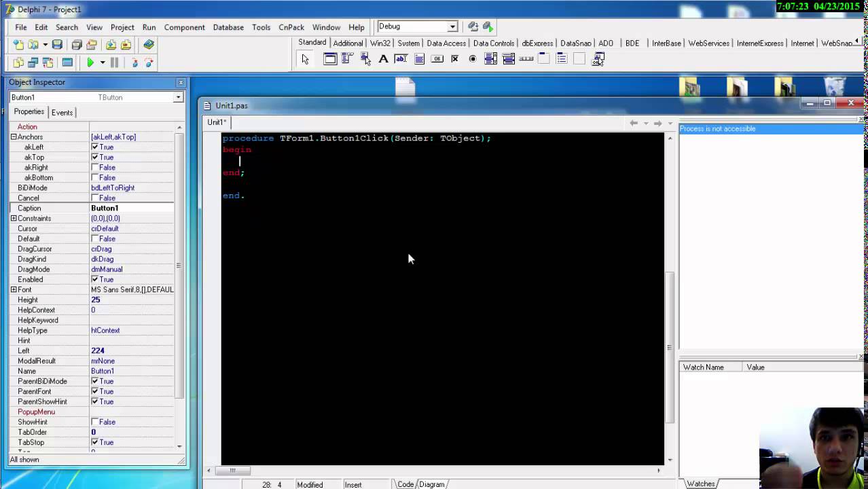Uncheck the Enabled property checkbox
Screen dimensions: 868x489
(95, 279)
